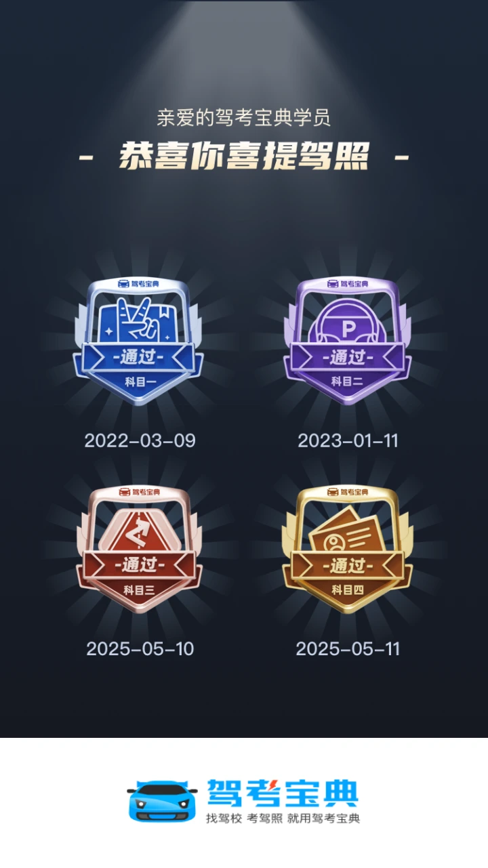Click the winding road triangle symbol
This screenshot has height=868, width=488.
click(140, 530)
